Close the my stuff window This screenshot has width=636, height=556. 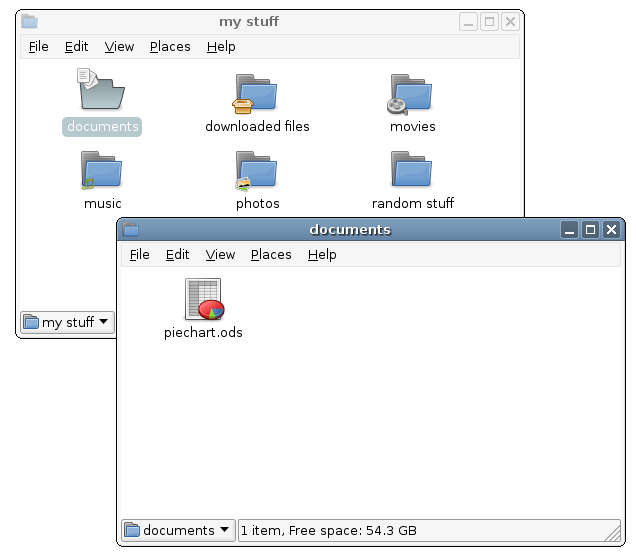(x=510, y=22)
